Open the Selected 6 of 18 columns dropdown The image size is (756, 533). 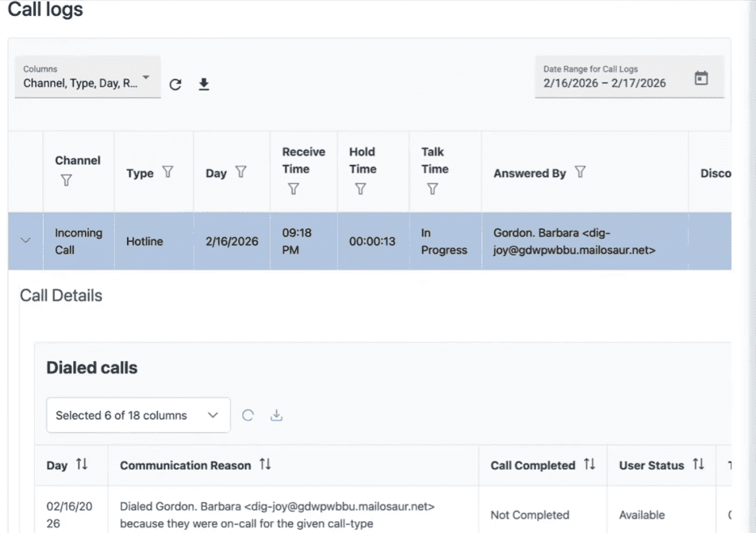(138, 415)
